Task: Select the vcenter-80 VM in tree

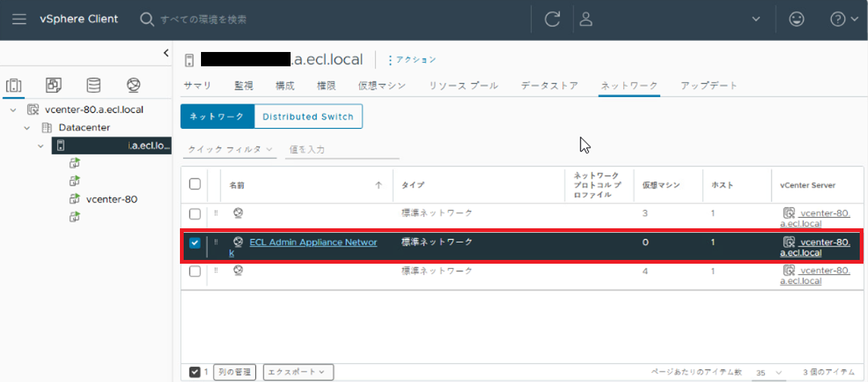Action: tap(112, 199)
